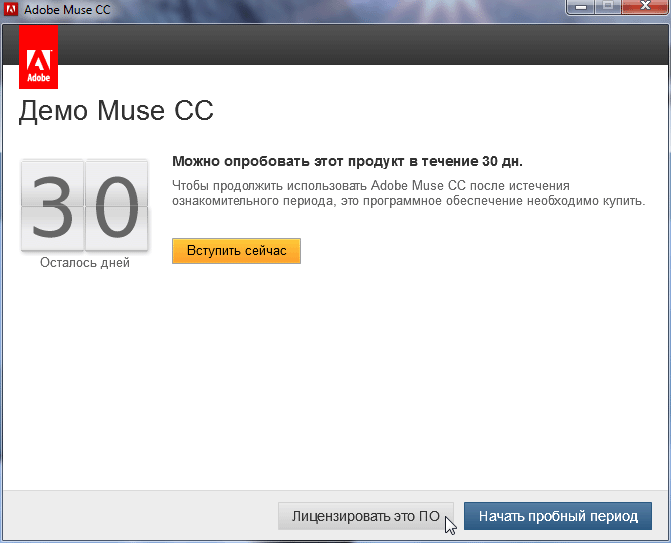This screenshot has width=671, height=543.
Task: Click Лицензировать это ПО button
Action: tap(365, 516)
